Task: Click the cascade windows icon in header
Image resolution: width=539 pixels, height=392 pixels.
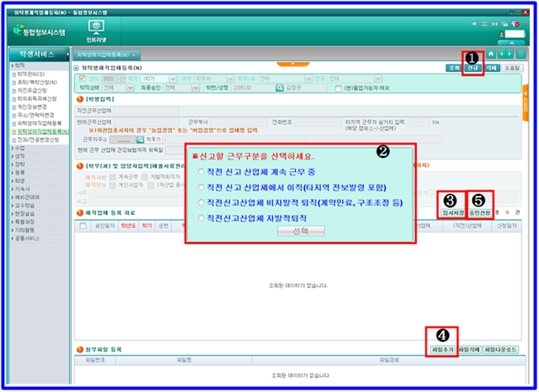Action: click(504, 24)
